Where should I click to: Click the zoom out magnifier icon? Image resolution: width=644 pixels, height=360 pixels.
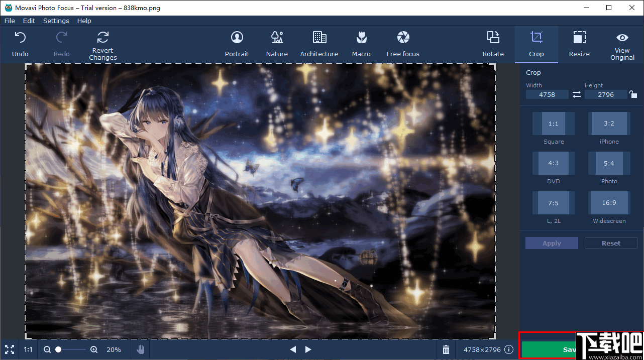click(x=47, y=349)
